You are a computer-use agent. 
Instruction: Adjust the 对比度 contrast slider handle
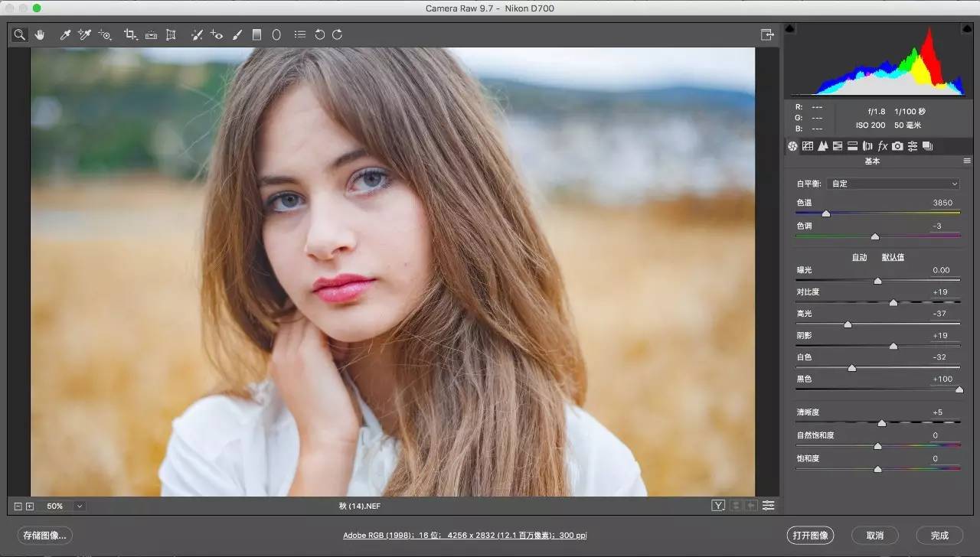893,303
